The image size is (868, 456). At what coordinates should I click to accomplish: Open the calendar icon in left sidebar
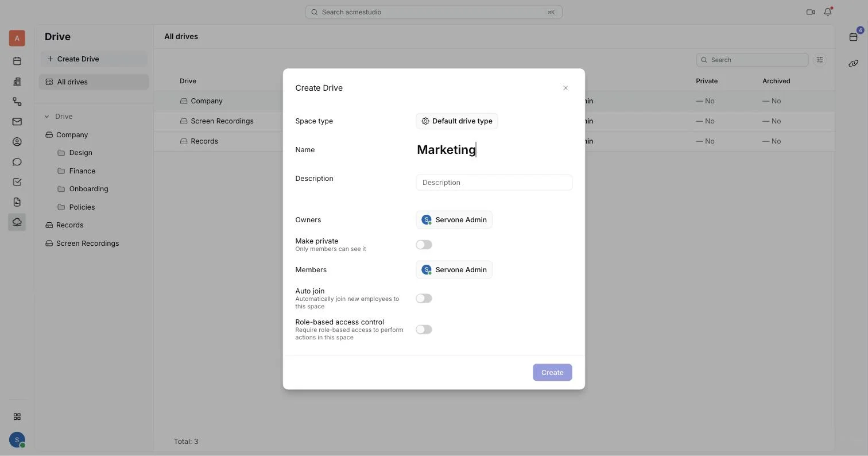[17, 61]
